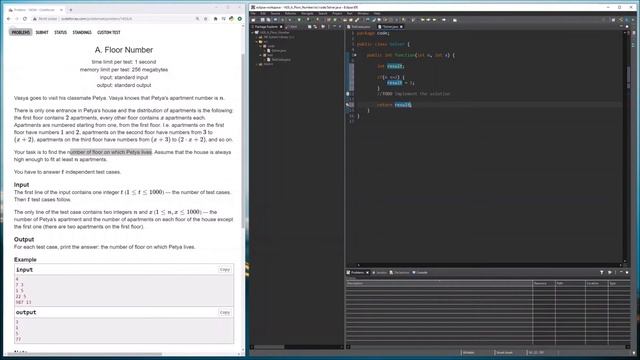Collapse the test package node
The image size is (640, 360).
pos(261,55)
